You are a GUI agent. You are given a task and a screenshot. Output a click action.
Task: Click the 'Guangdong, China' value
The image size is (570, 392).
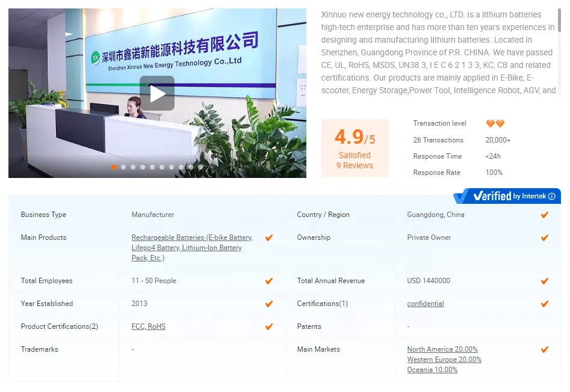click(x=436, y=215)
